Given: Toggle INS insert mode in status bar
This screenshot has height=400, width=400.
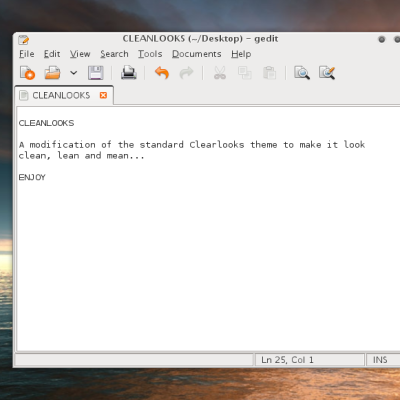Looking at the screenshot, I should pyautogui.click(x=380, y=360).
